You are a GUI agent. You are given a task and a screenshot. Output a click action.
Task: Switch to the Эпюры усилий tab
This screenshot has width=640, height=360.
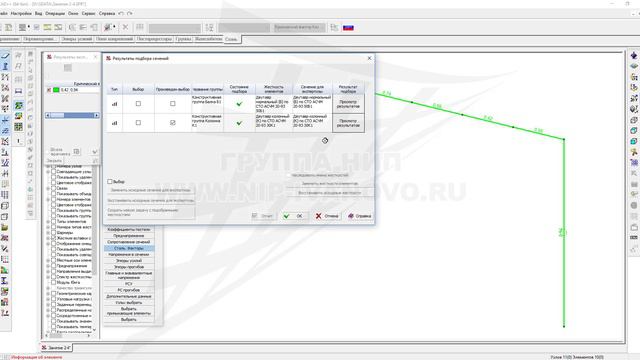click(x=77, y=39)
